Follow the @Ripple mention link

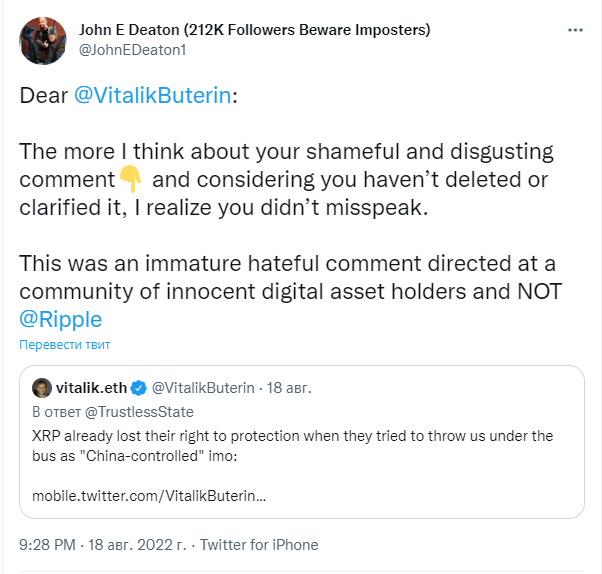click(61, 319)
